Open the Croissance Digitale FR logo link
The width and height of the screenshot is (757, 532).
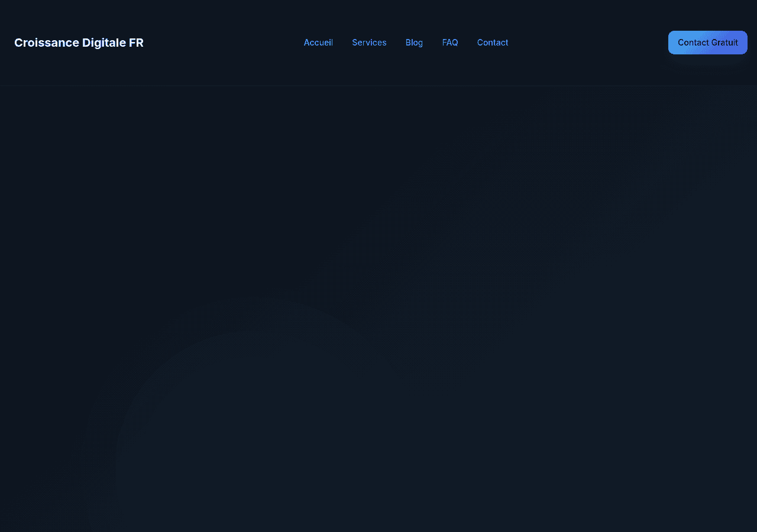pos(79,43)
